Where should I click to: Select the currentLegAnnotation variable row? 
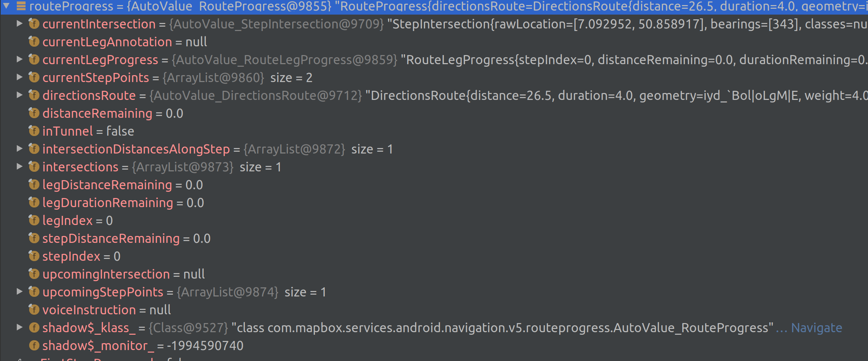pyautogui.click(x=107, y=42)
